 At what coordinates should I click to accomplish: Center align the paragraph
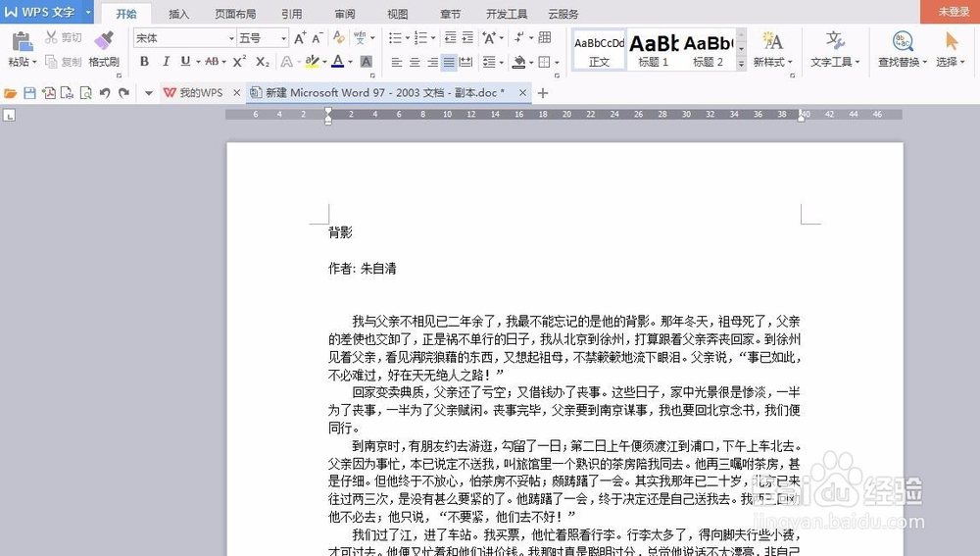point(415,62)
